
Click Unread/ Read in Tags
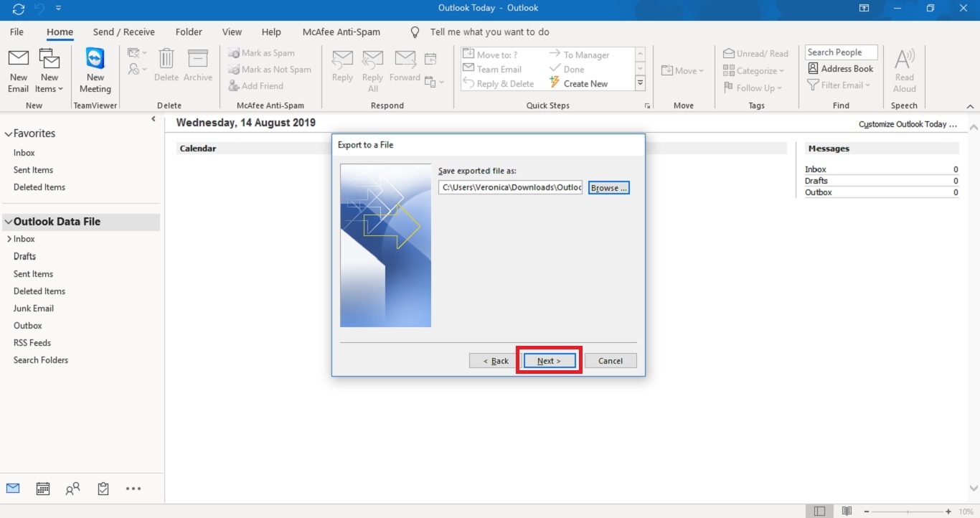click(755, 54)
